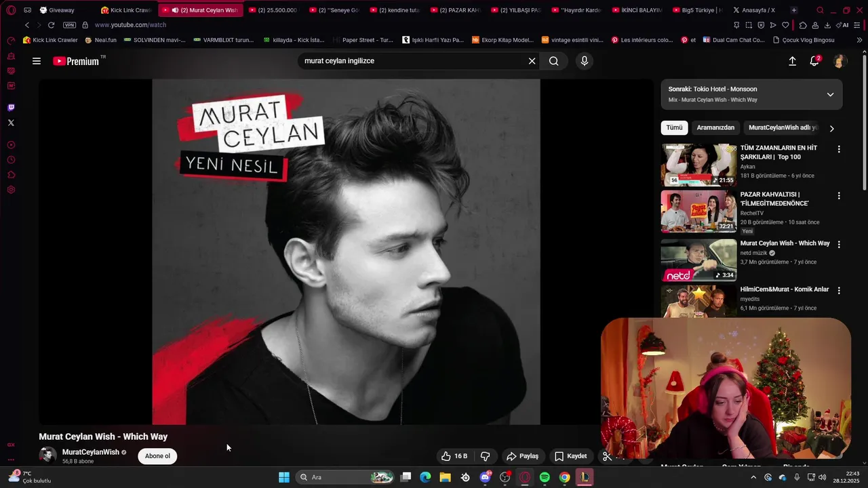Show more filter chips with right arrow
Screen dimensions: 868x488
pyautogui.click(x=832, y=128)
